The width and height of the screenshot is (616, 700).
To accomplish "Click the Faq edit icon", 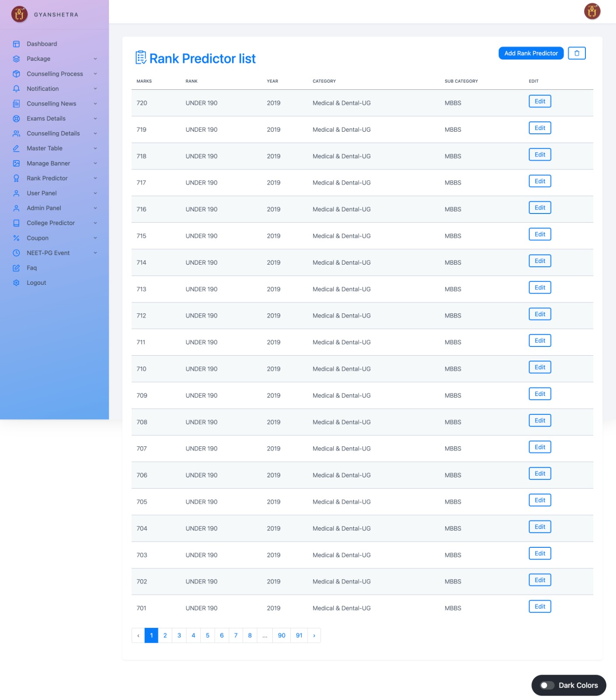I will [x=16, y=268].
